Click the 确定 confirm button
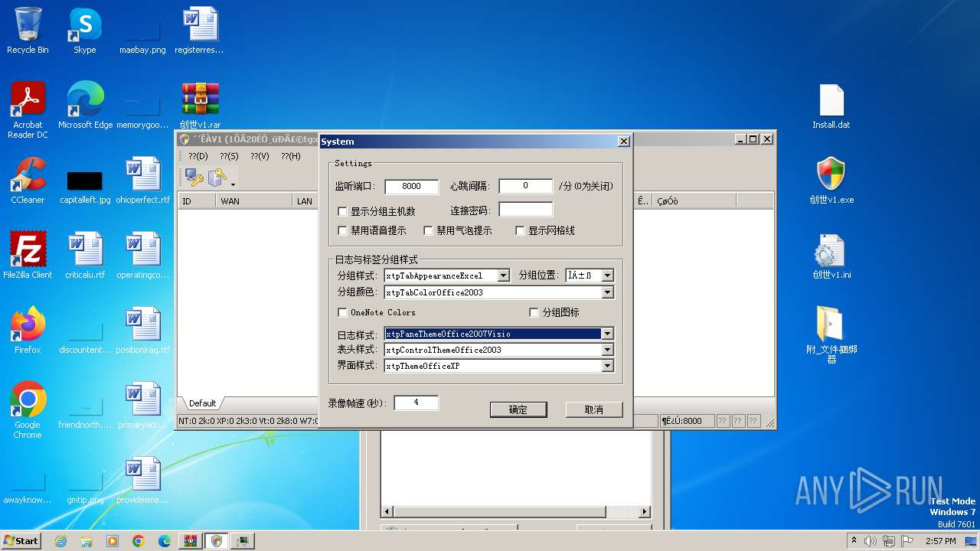 [518, 409]
